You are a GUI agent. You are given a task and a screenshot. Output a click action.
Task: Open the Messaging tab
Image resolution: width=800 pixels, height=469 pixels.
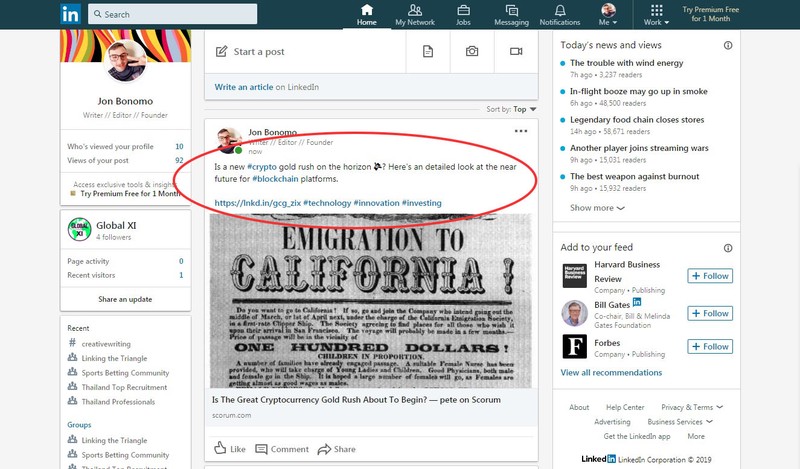(x=511, y=15)
